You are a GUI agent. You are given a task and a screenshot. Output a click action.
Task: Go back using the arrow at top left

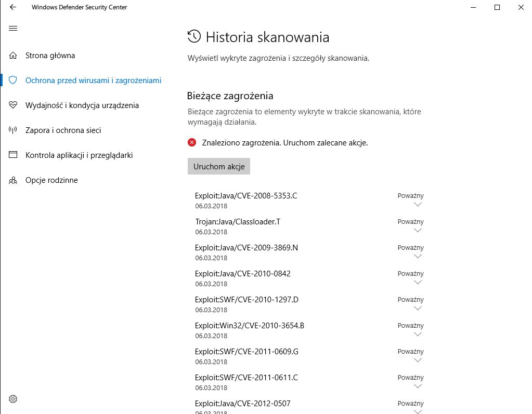pos(12,7)
